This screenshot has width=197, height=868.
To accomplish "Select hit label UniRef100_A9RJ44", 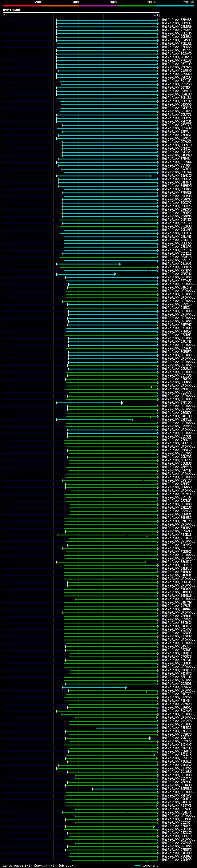I will [177, 172].
